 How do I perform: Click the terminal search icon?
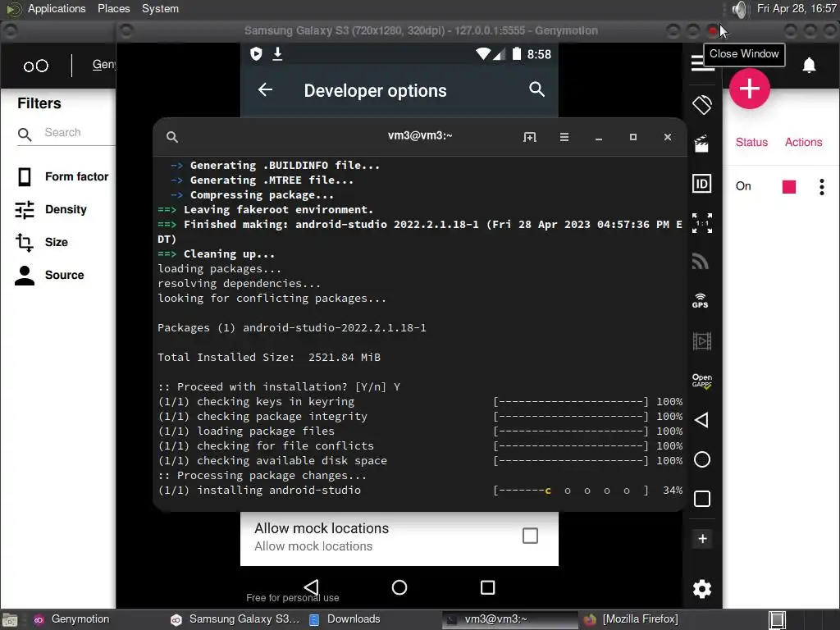[x=172, y=137]
